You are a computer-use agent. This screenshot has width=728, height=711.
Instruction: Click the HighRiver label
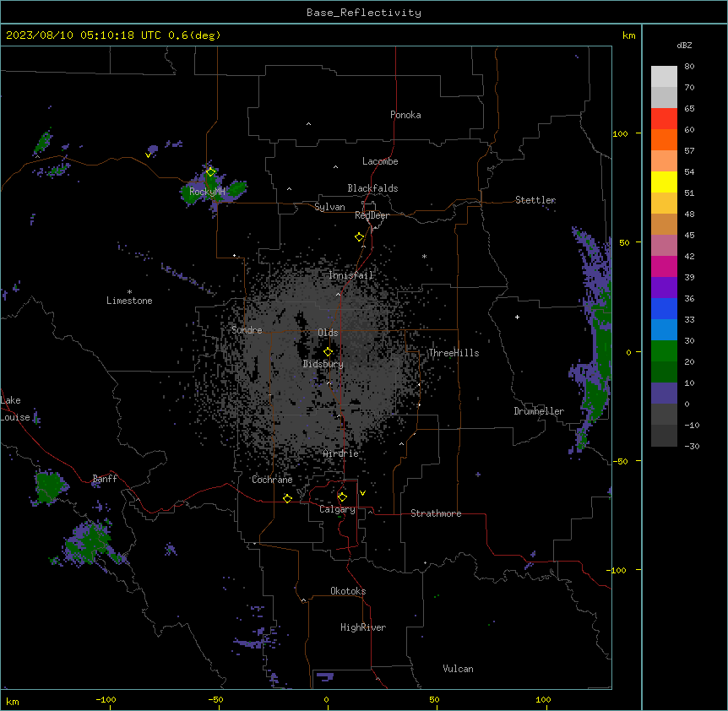pyautogui.click(x=363, y=627)
